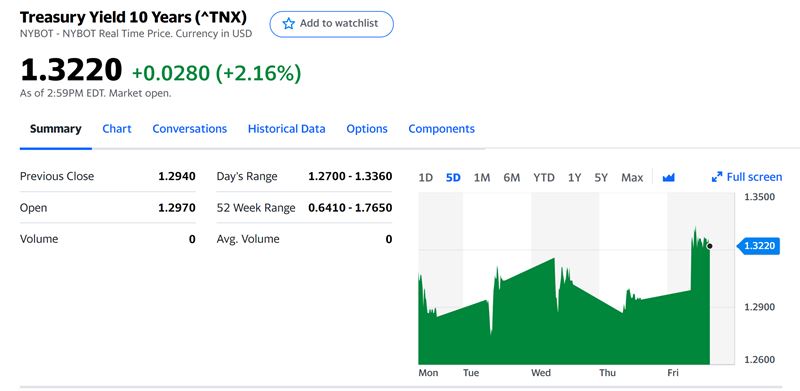
Task: Select the 5D chart range
Action: [453, 178]
